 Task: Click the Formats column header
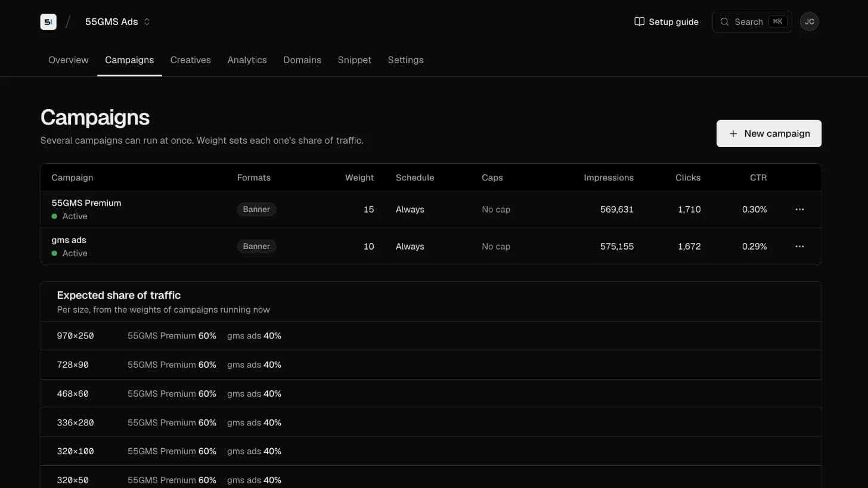tap(254, 178)
